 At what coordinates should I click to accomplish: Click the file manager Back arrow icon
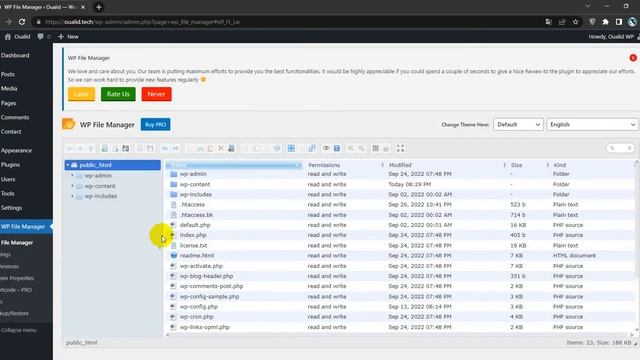click(x=70, y=148)
